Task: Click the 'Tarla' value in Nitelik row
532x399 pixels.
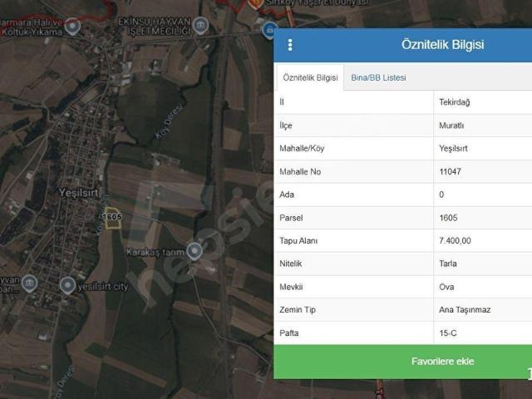Action: (x=448, y=264)
